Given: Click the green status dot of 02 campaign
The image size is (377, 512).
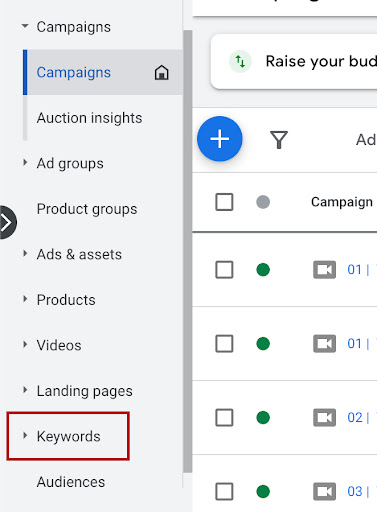Looking at the screenshot, I should (263, 417).
